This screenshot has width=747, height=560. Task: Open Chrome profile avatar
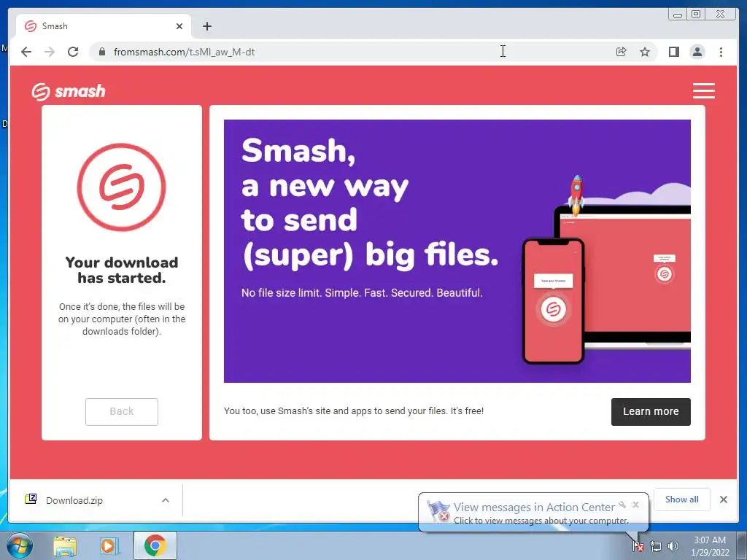(x=697, y=52)
